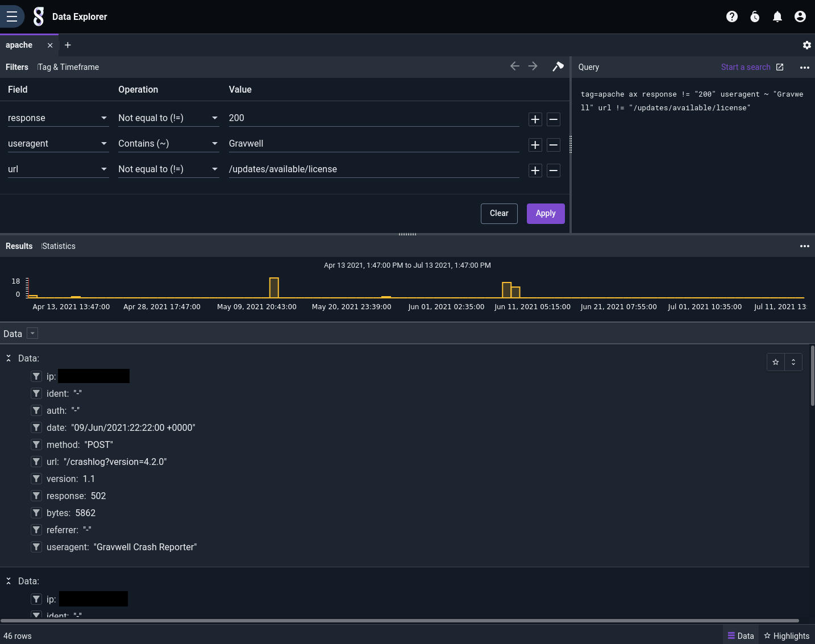Open notifications bell
815x644 pixels.
pyautogui.click(x=777, y=16)
